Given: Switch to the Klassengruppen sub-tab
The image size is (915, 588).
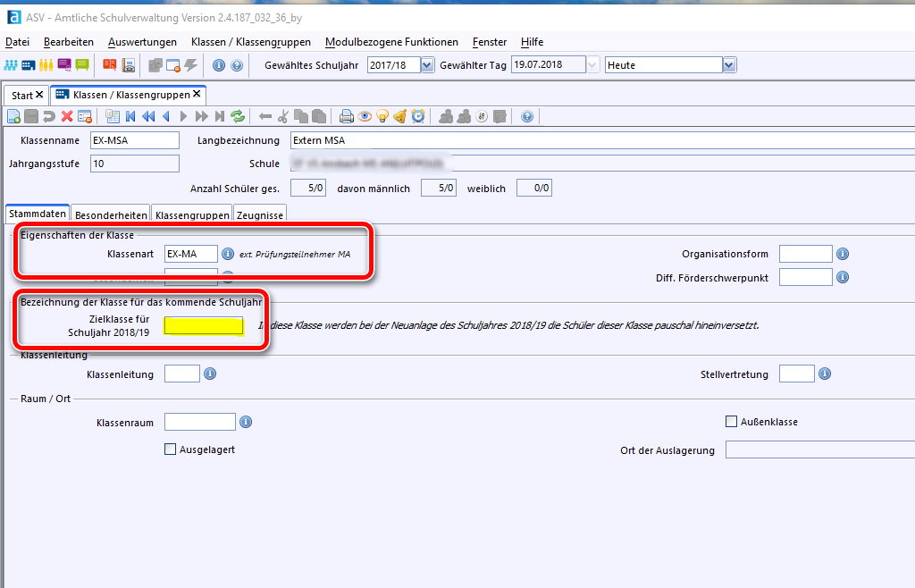Looking at the screenshot, I should [x=192, y=215].
